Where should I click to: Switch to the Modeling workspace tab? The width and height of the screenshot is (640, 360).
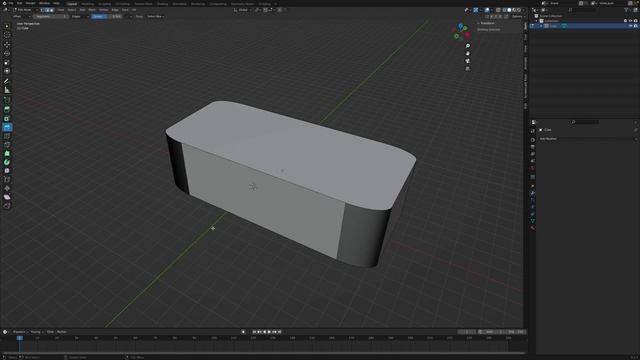point(87,4)
